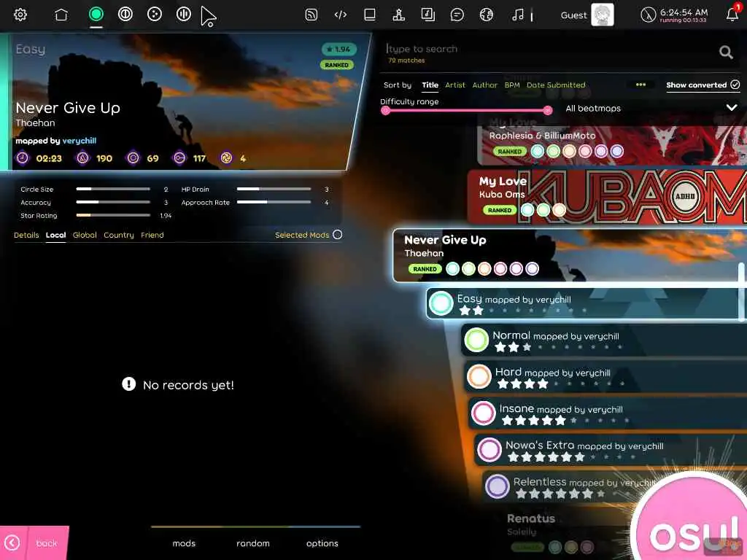Expand the My Love Kuba Oms set
747x560 pixels.
(607, 197)
